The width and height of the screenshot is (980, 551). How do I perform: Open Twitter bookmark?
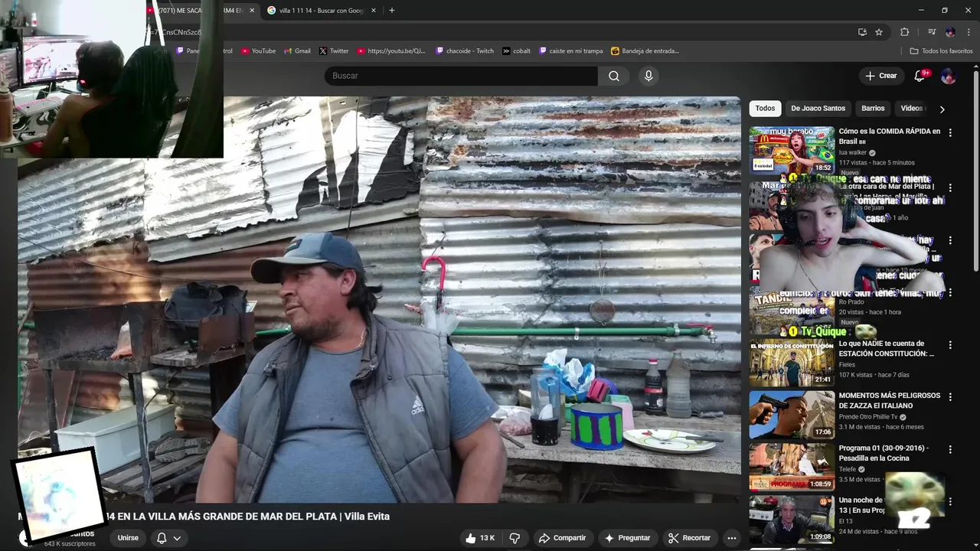[334, 51]
